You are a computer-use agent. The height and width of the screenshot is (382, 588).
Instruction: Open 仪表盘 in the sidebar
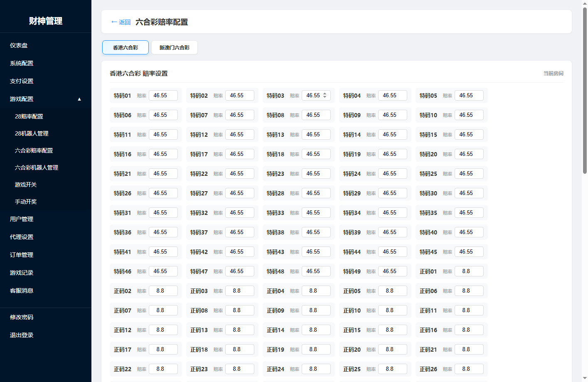click(x=46, y=45)
